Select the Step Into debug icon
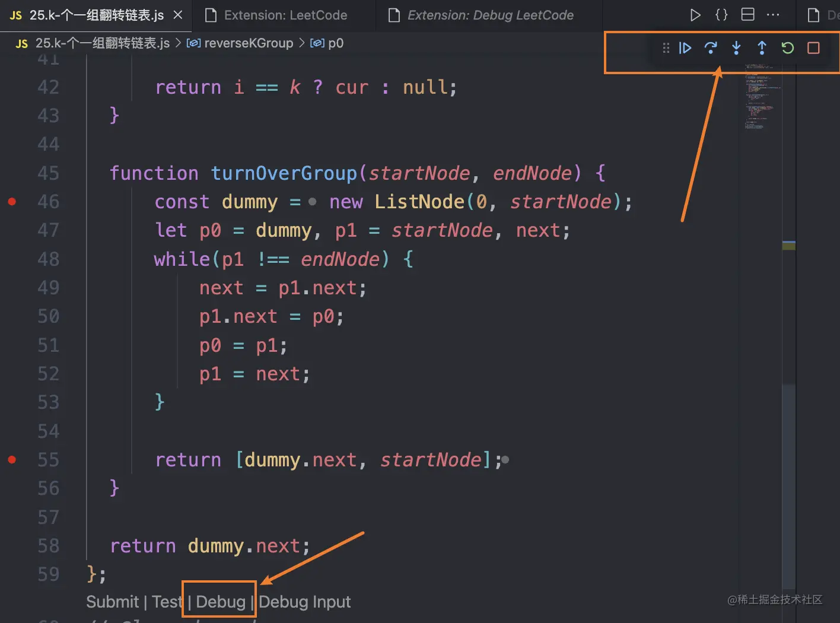The height and width of the screenshot is (623, 840). [x=736, y=48]
